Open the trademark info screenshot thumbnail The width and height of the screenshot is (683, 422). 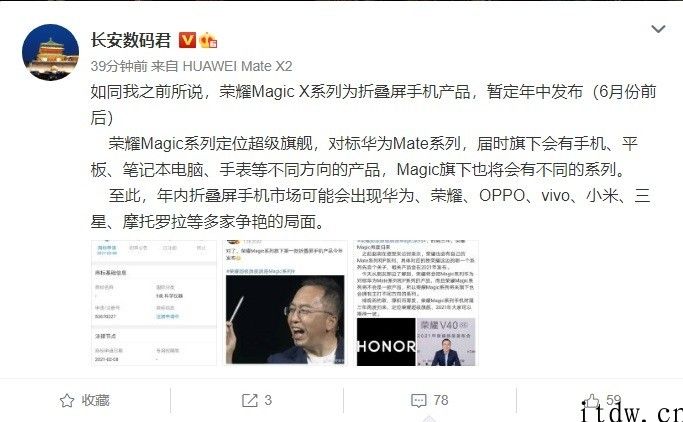154,303
